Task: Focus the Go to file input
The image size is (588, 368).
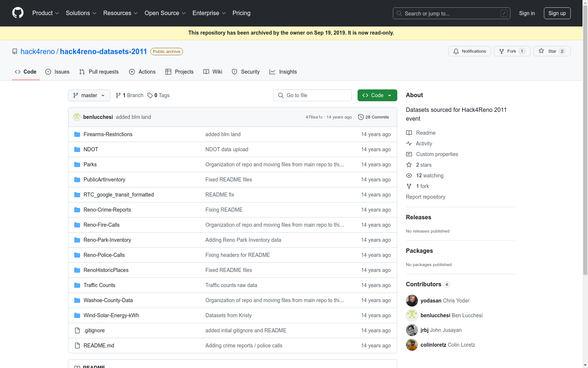Action: (312, 95)
